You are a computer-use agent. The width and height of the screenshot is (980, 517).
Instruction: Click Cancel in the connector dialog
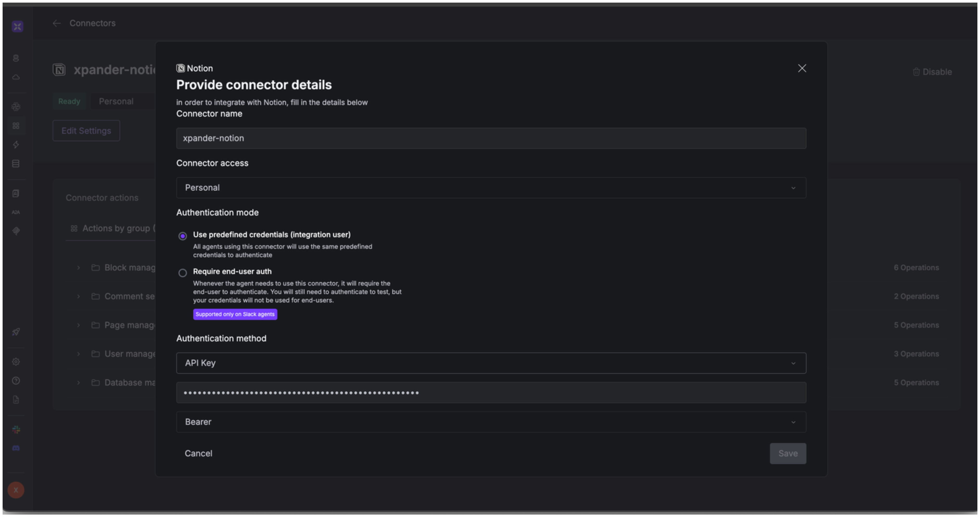click(198, 453)
